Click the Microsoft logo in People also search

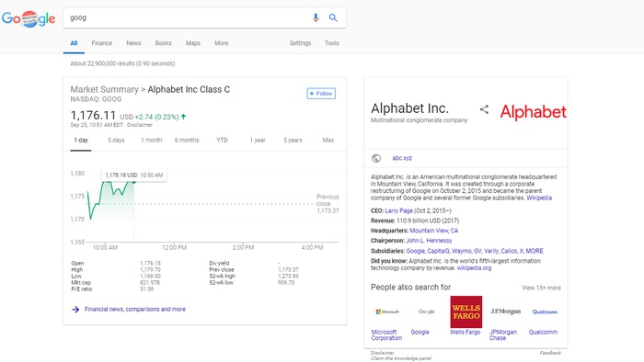pos(387,312)
